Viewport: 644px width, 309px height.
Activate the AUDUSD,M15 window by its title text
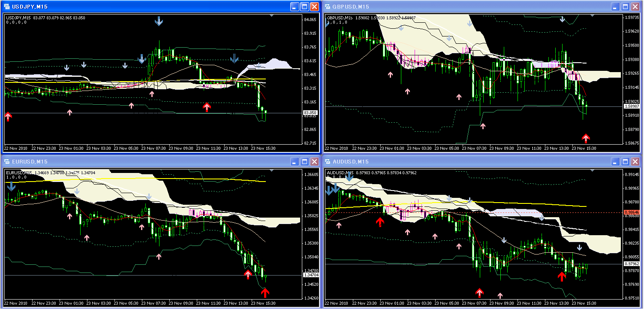coord(351,161)
